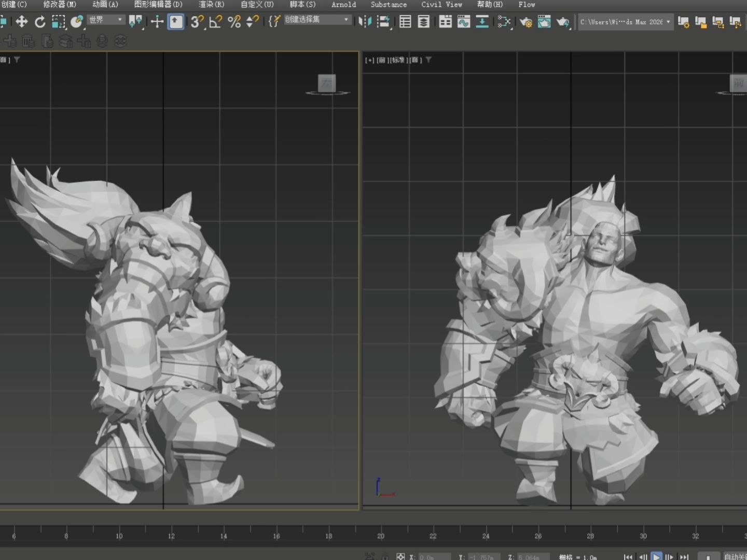Toggle the Ribbon display icon
The width and height of the screenshot is (747, 560).
(445, 22)
